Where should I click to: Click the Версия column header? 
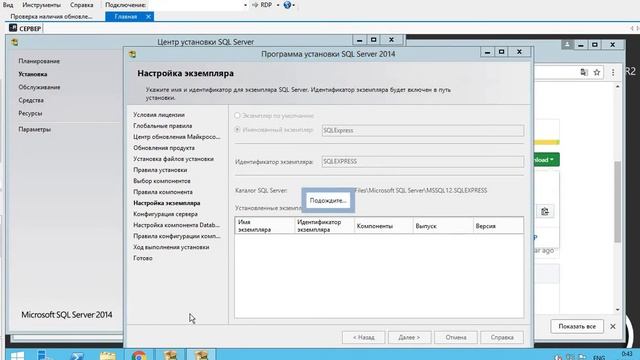click(498, 226)
